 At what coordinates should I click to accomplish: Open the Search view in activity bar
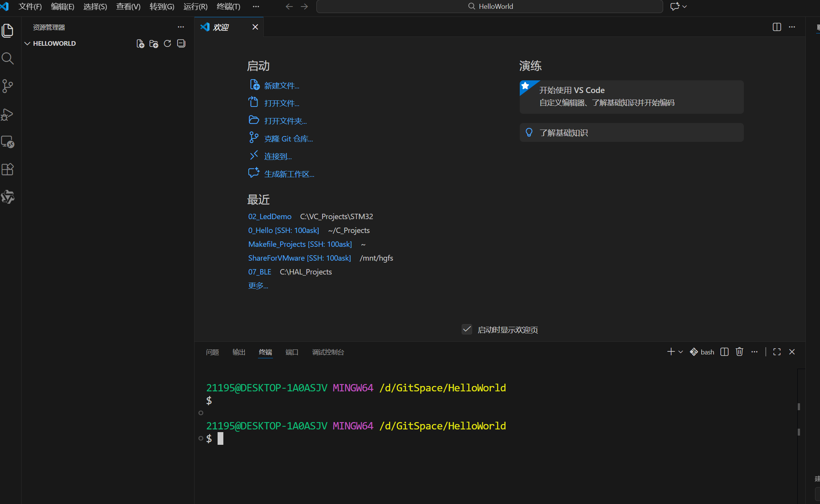coord(8,58)
